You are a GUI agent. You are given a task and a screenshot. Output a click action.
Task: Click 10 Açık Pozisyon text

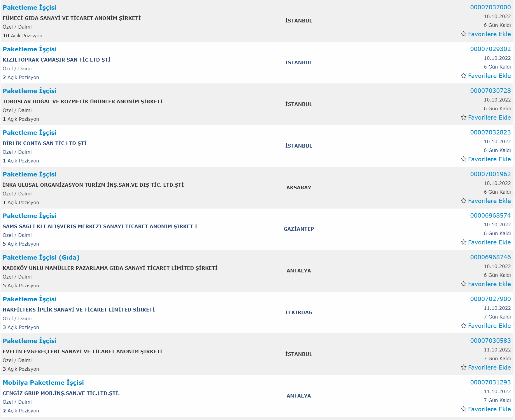(x=22, y=36)
